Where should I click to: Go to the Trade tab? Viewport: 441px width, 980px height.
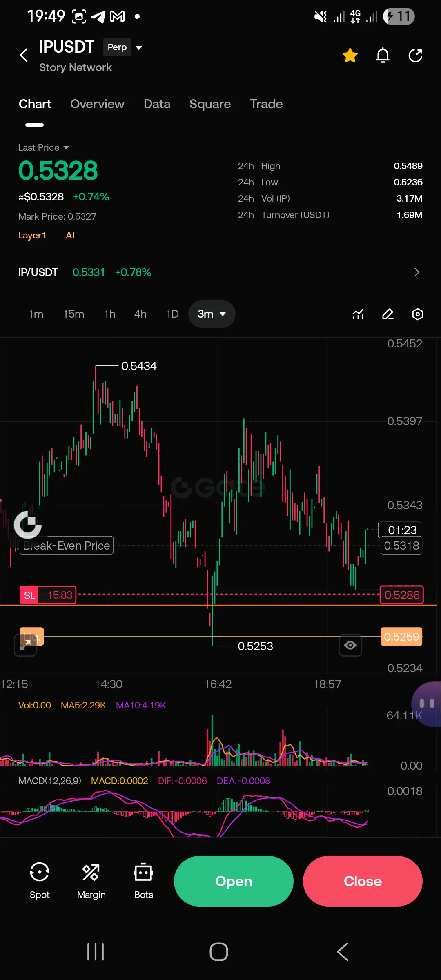tap(266, 104)
